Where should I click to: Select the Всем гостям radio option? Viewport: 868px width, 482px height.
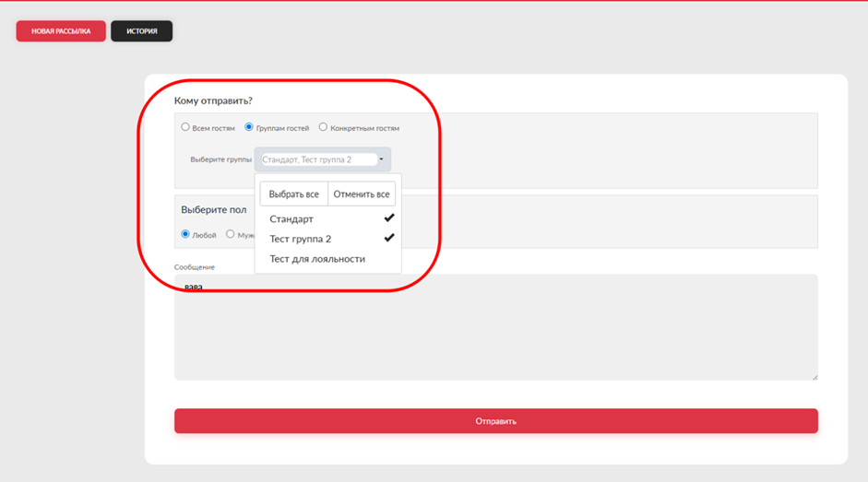click(x=185, y=127)
